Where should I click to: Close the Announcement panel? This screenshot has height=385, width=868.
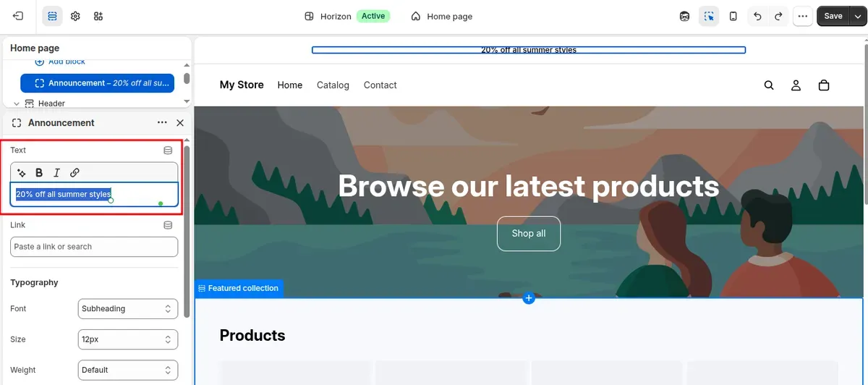[x=180, y=123]
